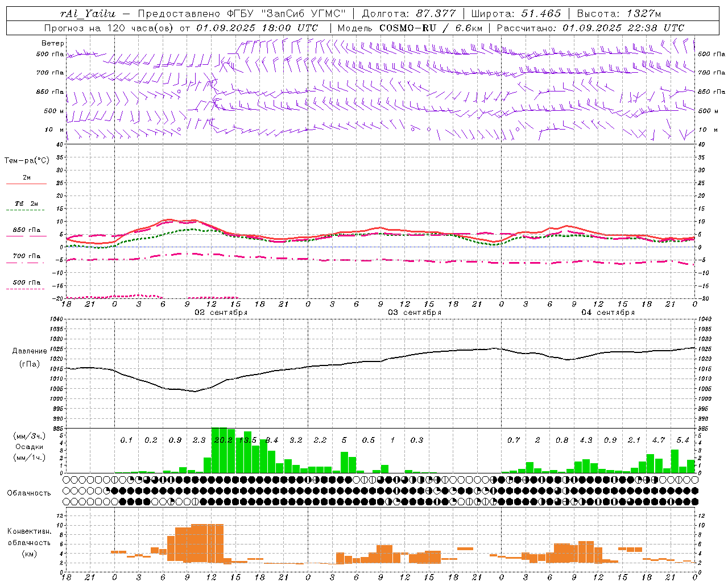Click the 5.4 precipitation value
This screenshot has width=728, height=582.
[682, 440]
